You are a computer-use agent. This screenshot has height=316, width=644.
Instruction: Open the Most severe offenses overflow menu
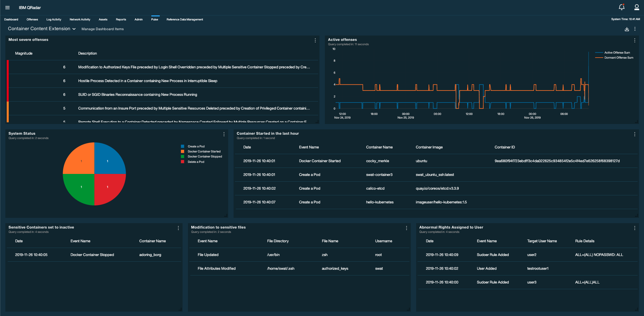click(x=315, y=40)
